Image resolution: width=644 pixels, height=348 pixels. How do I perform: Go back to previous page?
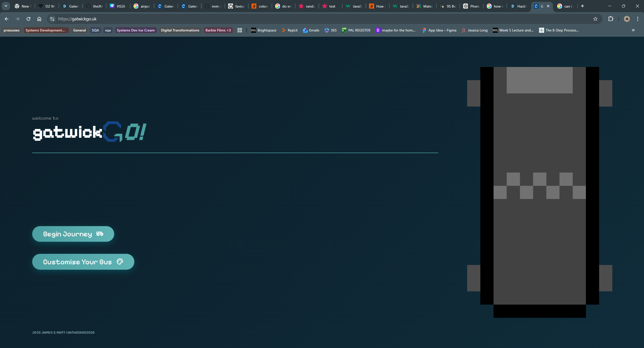pyautogui.click(x=7, y=19)
